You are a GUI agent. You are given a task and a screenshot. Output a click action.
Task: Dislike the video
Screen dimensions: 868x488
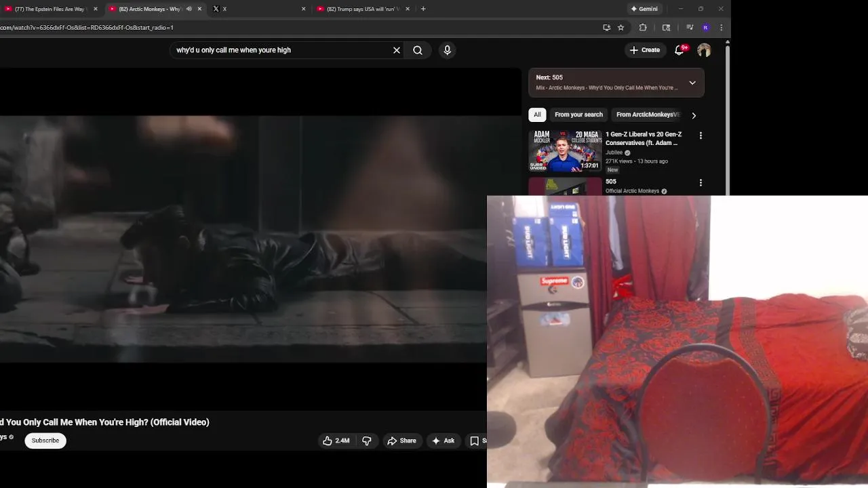click(x=367, y=441)
